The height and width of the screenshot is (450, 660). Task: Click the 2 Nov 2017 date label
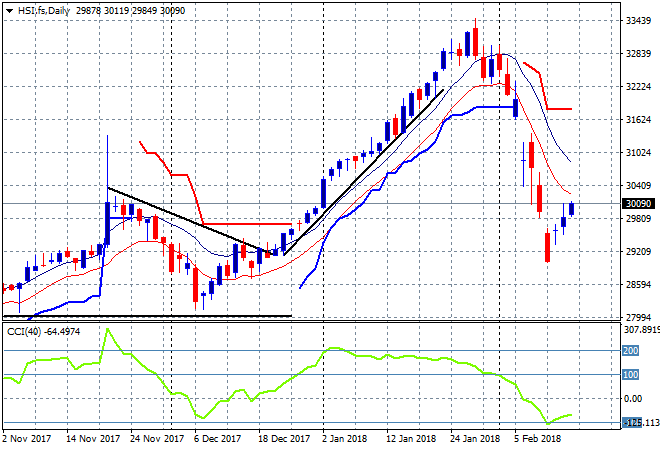pyautogui.click(x=26, y=439)
